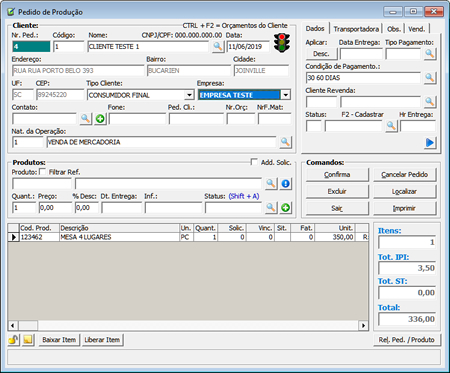
Task: Open the Vend. tab
Action: click(417, 29)
